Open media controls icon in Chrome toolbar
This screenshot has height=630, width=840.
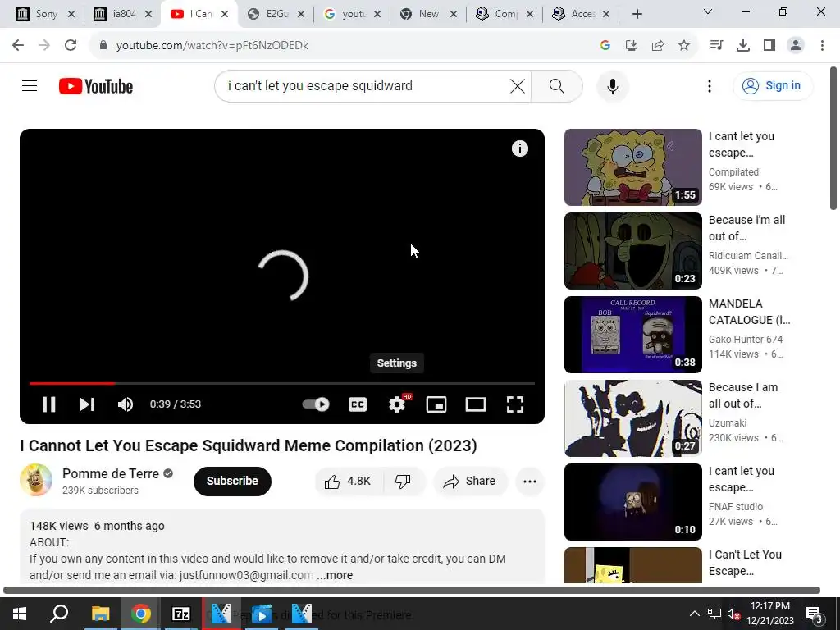click(x=716, y=46)
